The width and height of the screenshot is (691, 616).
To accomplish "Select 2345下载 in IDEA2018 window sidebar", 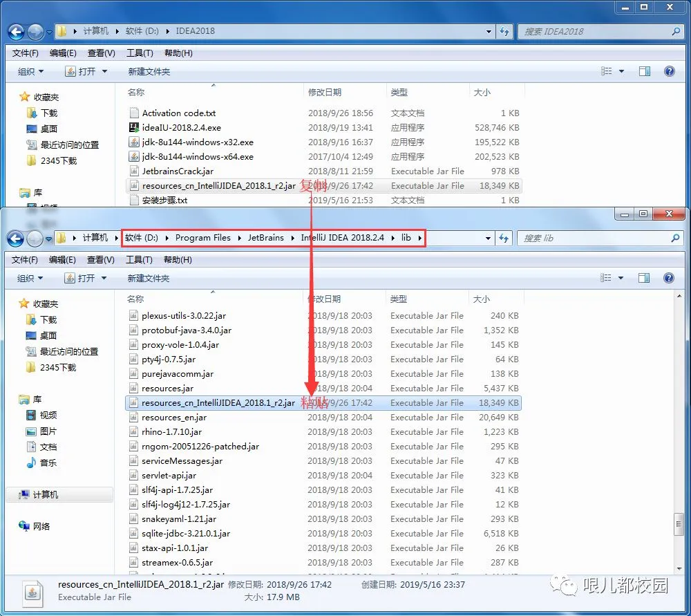I will click(x=59, y=160).
